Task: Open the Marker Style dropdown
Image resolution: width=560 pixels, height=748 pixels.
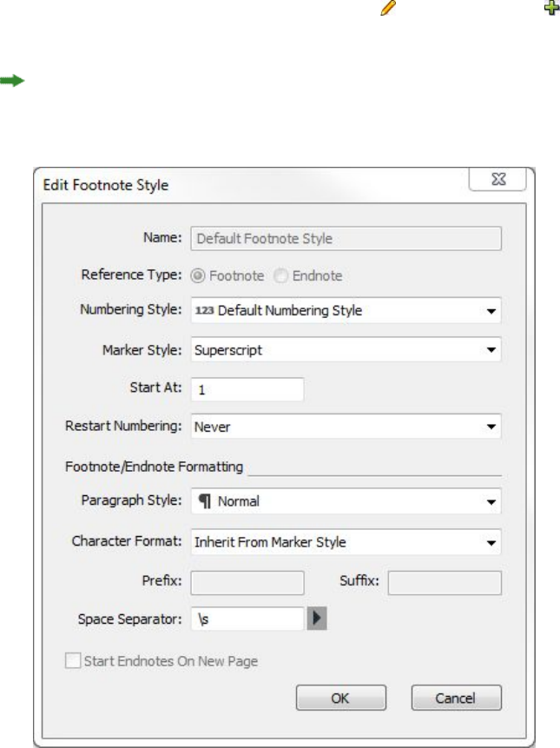Action: [x=491, y=351]
